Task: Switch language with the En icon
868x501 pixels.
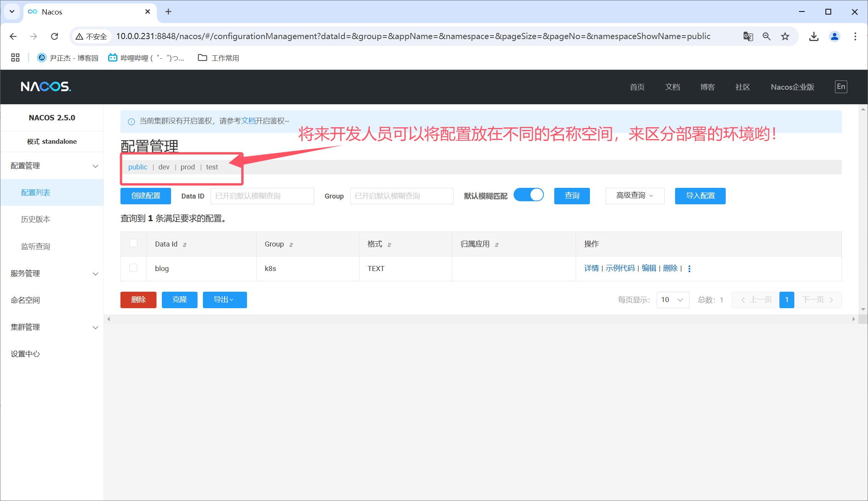Action: tap(841, 87)
